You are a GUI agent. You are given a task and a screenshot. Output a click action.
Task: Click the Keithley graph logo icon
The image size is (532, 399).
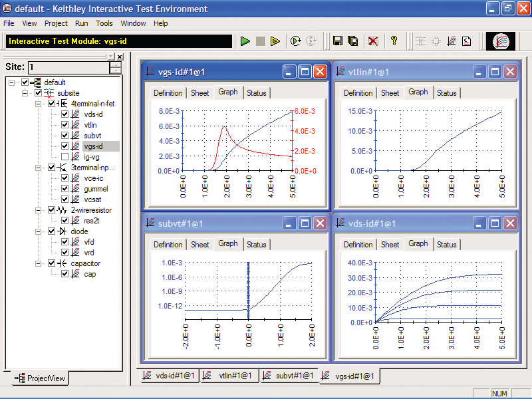coord(501,41)
